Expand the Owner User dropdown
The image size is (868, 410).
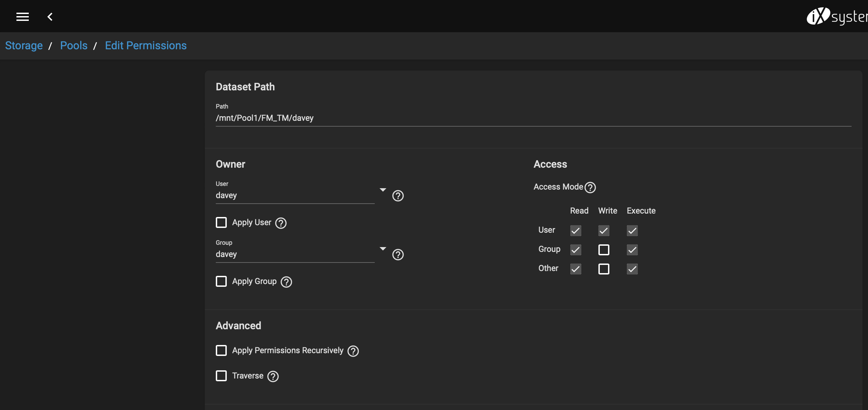pyautogui.click(x=383, y=190)
